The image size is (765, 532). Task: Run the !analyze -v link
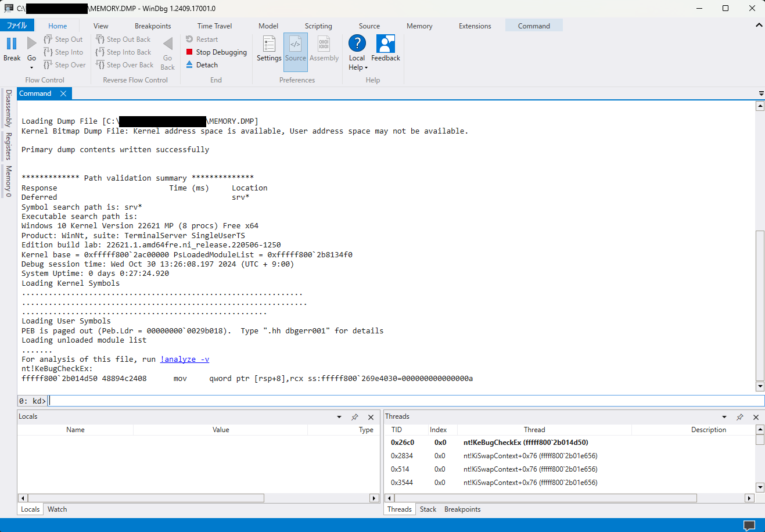click(184, 359)
